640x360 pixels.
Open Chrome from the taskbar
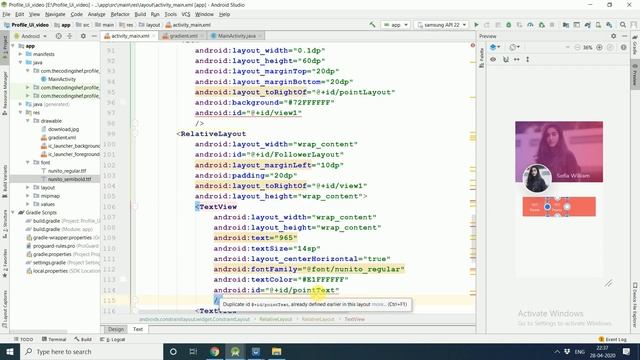[215, 351]
